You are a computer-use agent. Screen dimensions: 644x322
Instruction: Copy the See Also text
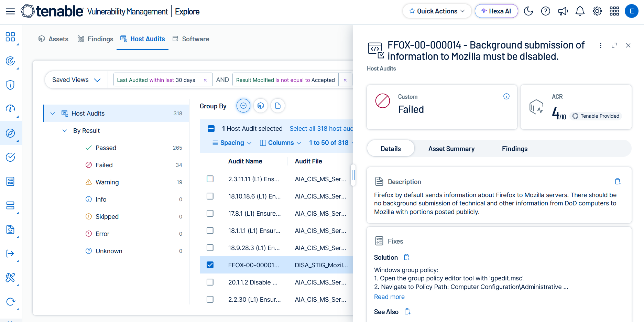pyautogui.click(x=407, y=312)
